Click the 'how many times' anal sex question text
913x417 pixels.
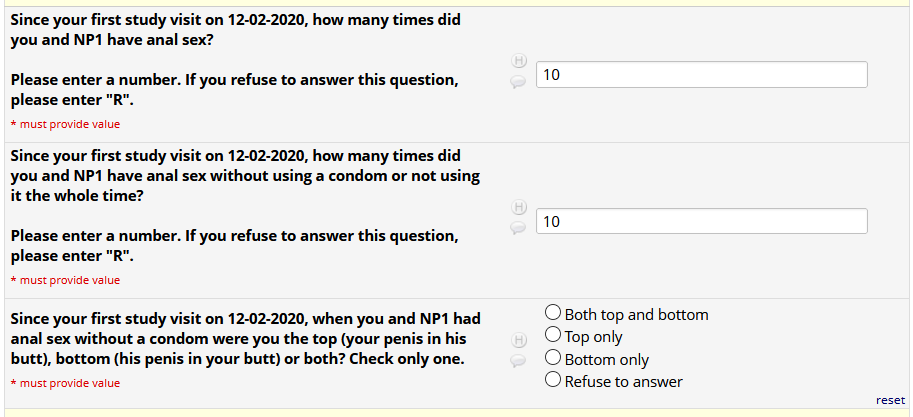pyautogui.click(x=235, y=30)
